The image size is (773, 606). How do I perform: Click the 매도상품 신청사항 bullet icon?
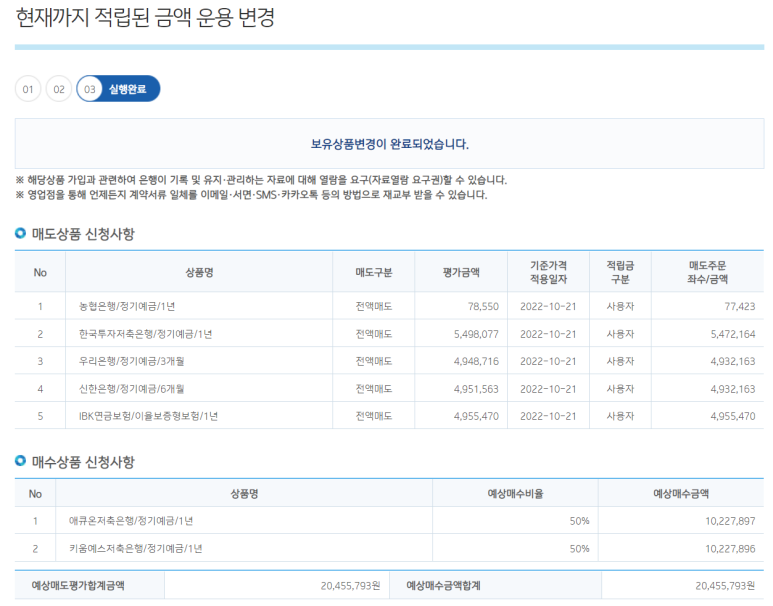coord(20,233)
